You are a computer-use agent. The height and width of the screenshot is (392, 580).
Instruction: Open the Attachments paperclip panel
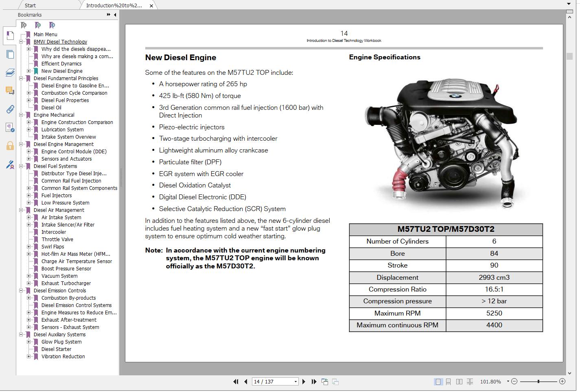tap(10, 109)
